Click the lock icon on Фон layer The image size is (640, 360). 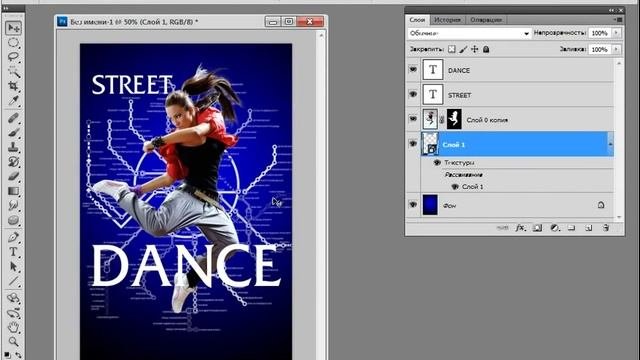click(x=601, y=205)
